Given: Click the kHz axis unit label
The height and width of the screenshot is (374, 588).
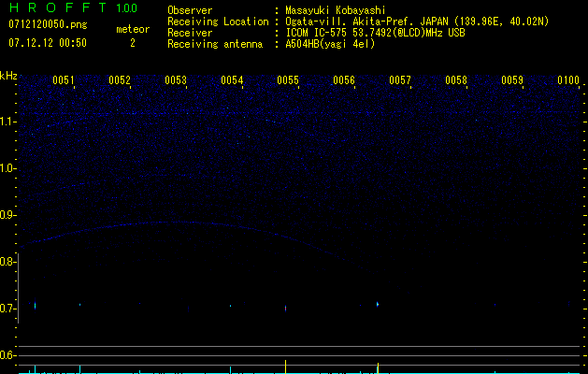Looking at the screenshot, I should [8, 75].
